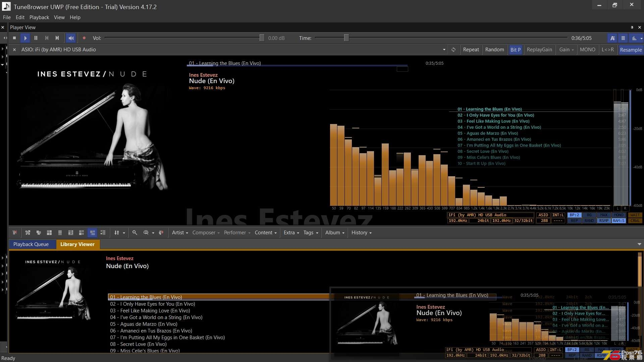Click the large Nude album cover art

coord(92,130)
